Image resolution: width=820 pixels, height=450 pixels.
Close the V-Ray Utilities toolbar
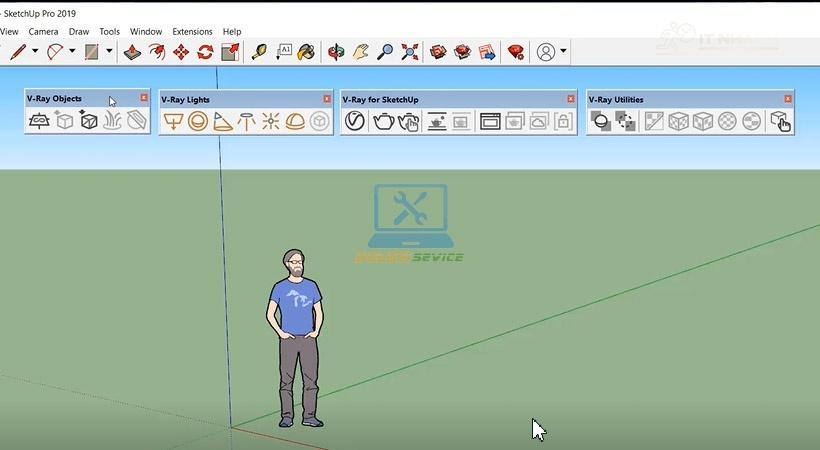788,99
